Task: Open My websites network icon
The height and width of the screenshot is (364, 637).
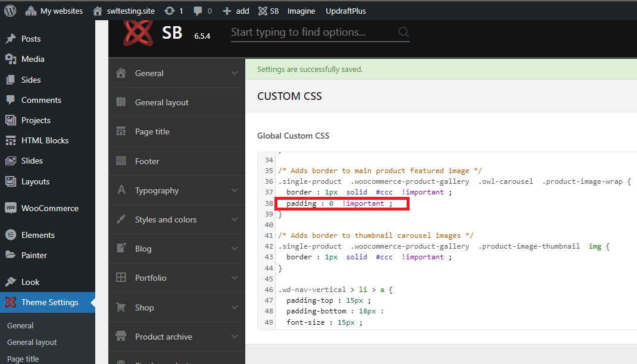Action: coord(31,11)
